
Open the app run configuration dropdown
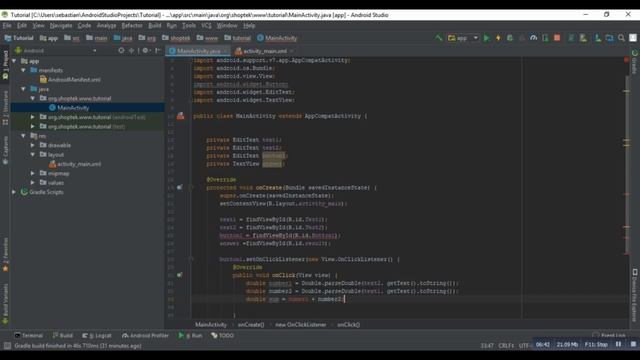[463, 38]
